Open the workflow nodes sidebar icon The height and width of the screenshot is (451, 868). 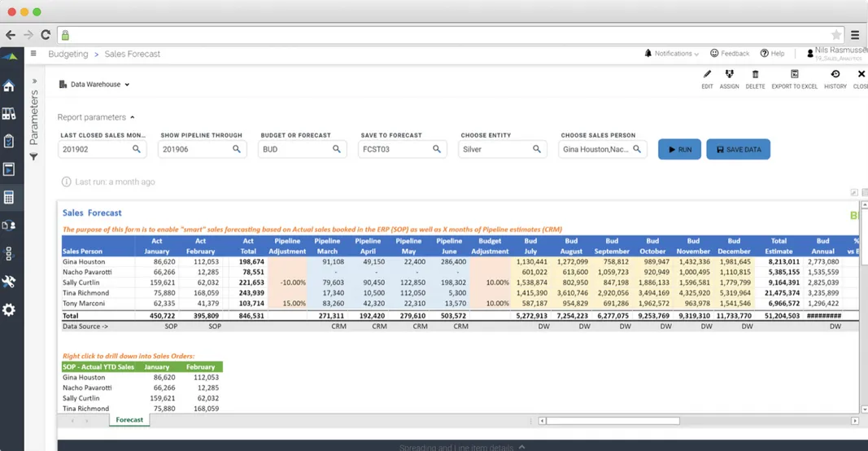coord(9,254)
